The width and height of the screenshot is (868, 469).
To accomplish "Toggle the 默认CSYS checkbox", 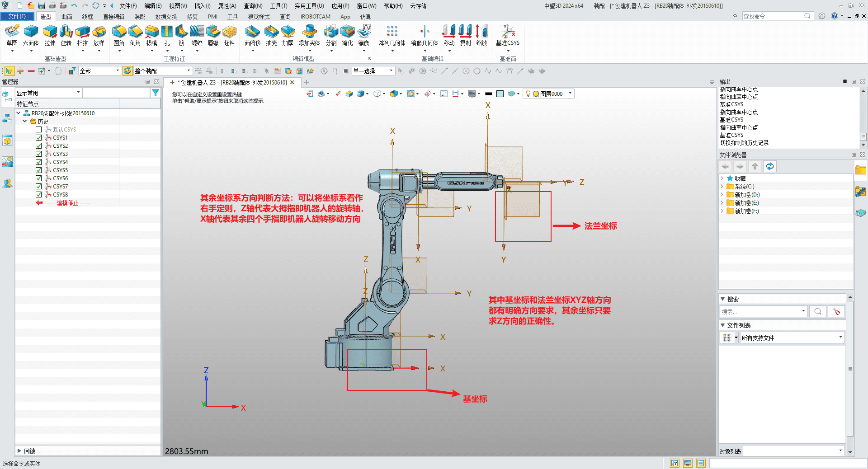I will coord(39,130).
